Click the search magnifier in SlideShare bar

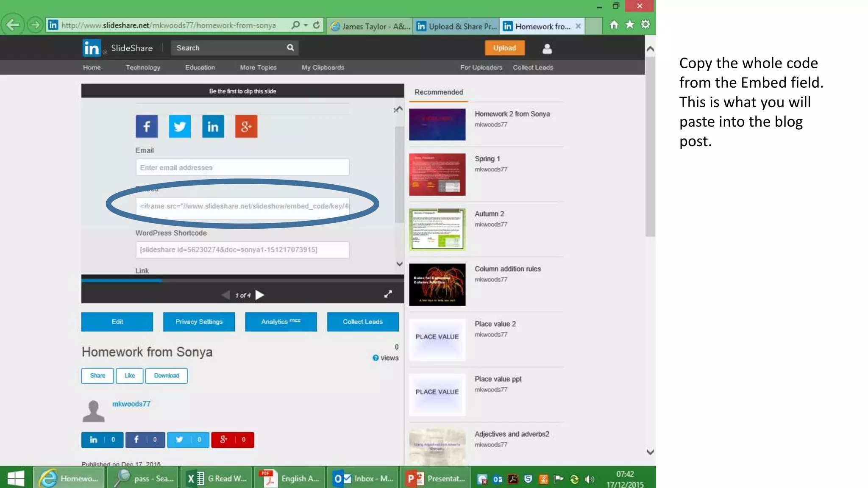(290, 48)
